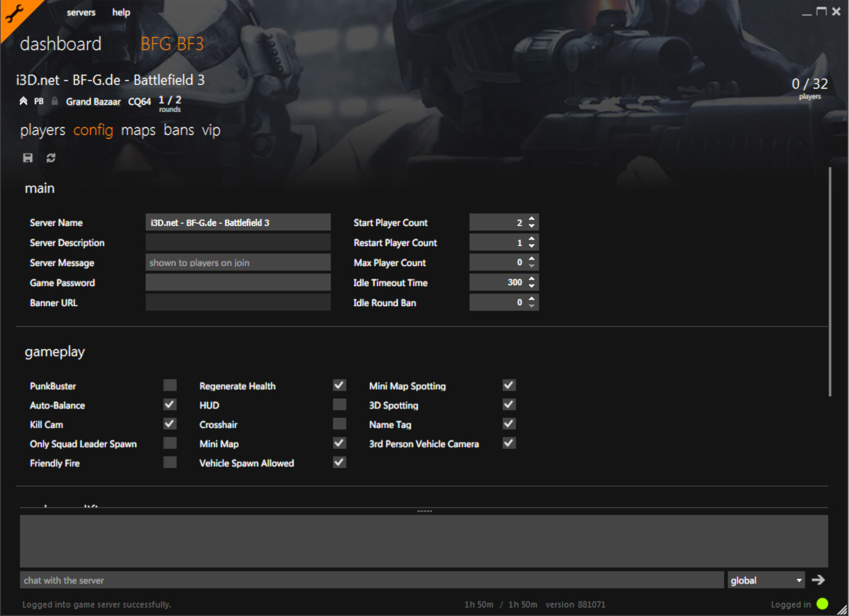Toggle Mini Map Spotting checkbox

pos(509,385)
